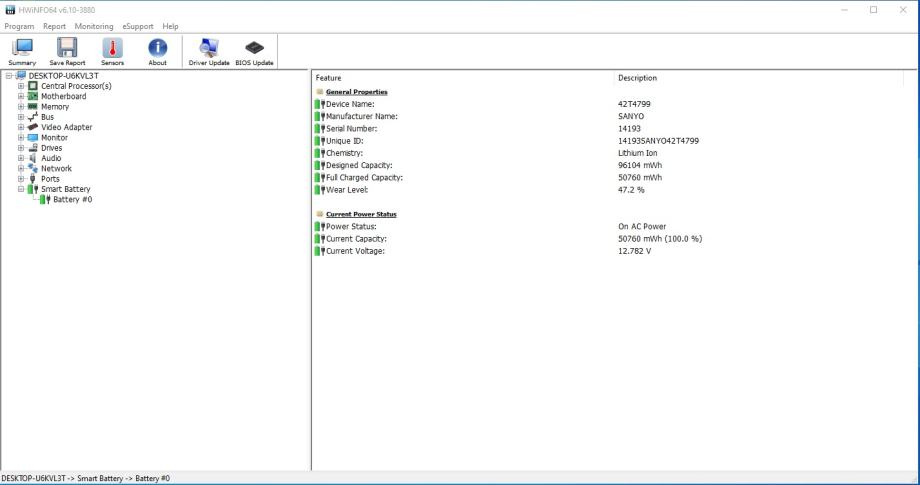Open the BIOS Update tool
920x485 pixels.
click(x=254, y=51)
